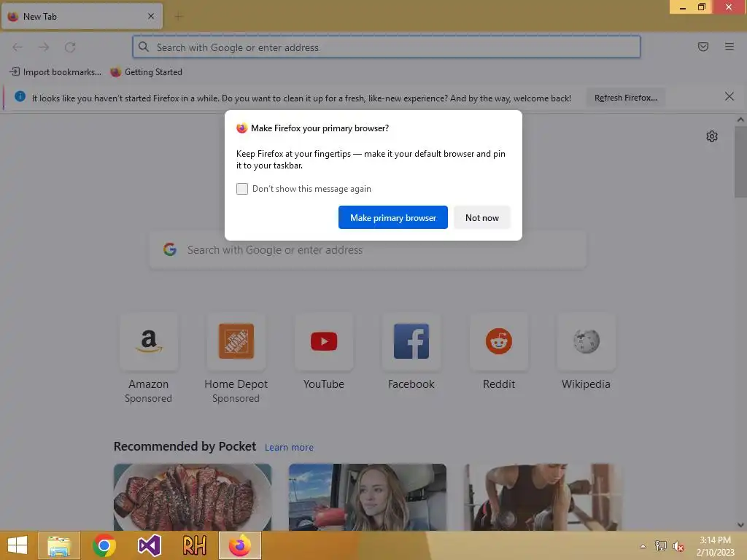The height and width of the screenshot is (560, 747).
Task: Open a new tab with plus button
Action: click(x=178, y=17)
